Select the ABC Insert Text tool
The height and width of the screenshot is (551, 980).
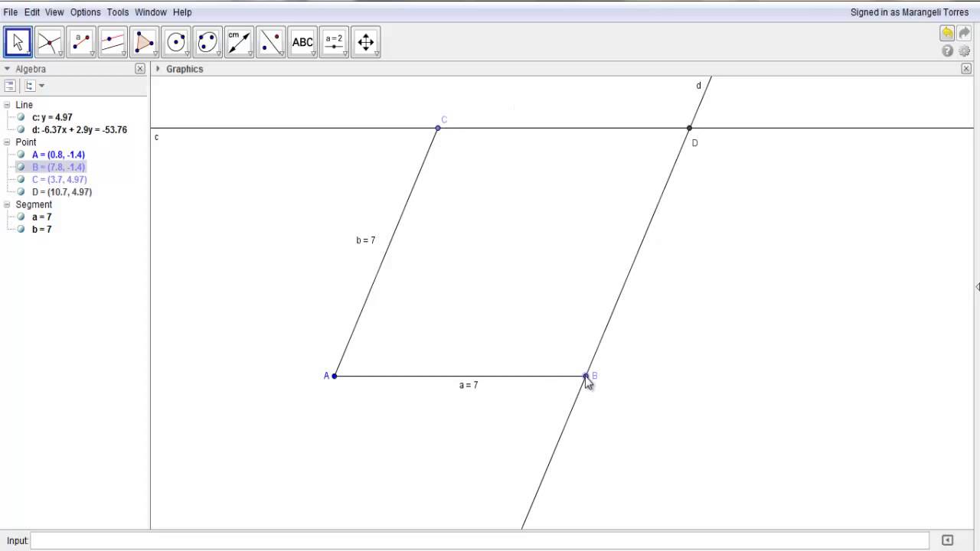click(302, 42)
